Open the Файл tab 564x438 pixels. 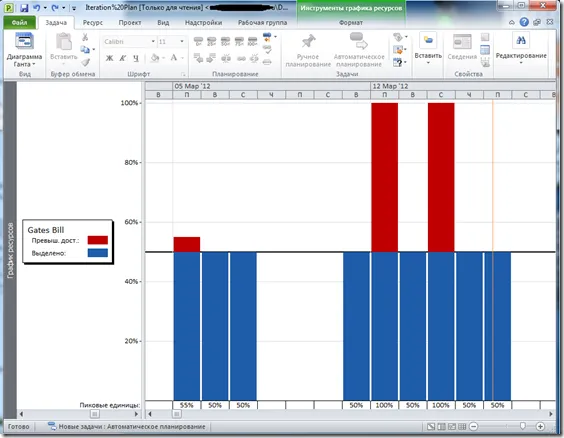click(x=19, y=22)
